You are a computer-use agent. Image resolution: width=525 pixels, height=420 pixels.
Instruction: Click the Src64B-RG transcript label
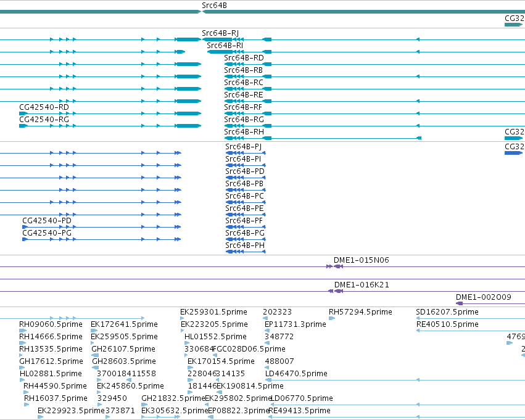coord(244,120)
